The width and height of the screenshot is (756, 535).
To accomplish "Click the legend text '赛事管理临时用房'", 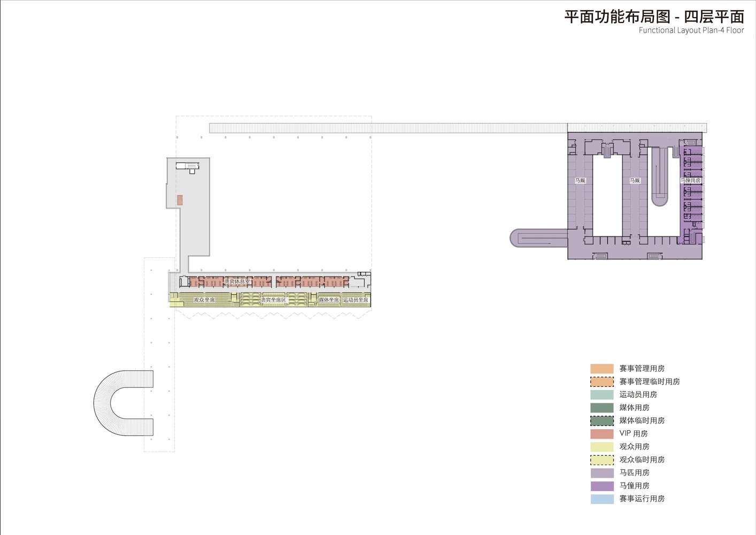I will [650, 381].
